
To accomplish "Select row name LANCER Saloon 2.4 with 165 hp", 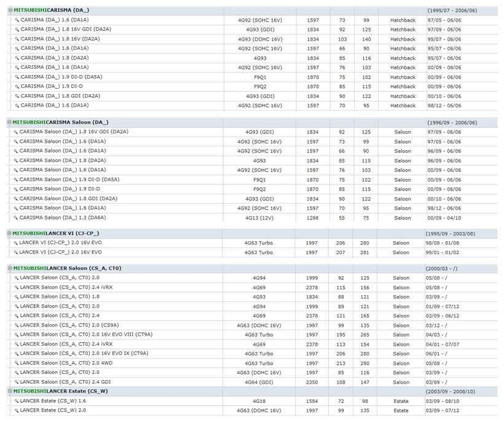I will 60,316.
